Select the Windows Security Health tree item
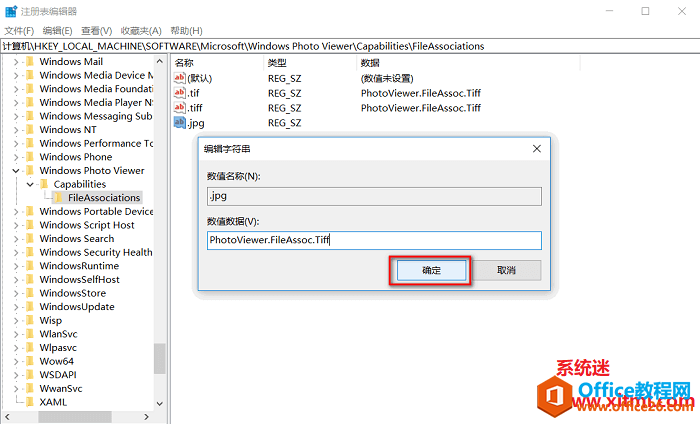 (x=96, y=252)
